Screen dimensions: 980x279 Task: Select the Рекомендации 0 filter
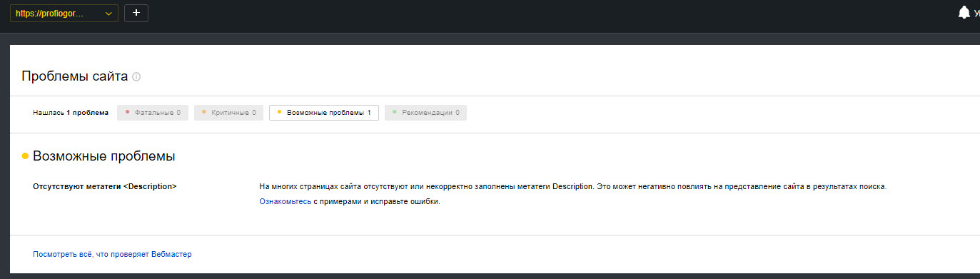tap(425, 113)
